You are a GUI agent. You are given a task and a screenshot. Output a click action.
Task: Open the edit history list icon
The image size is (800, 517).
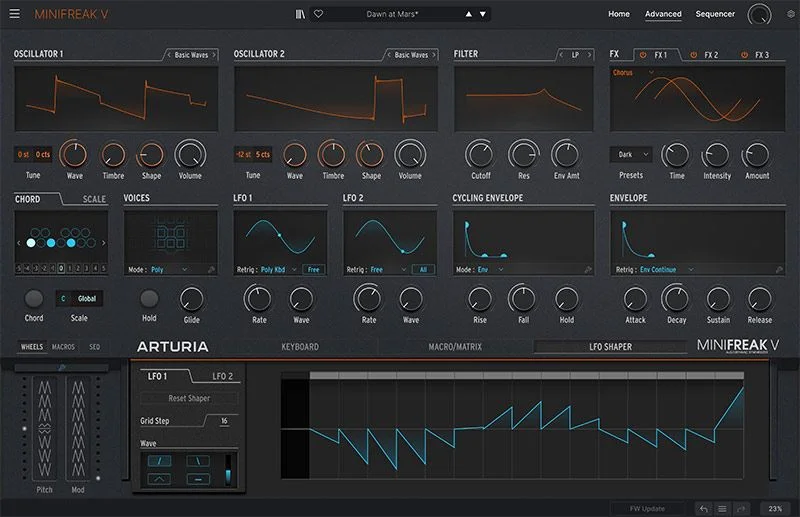click(x=722, y=508)
